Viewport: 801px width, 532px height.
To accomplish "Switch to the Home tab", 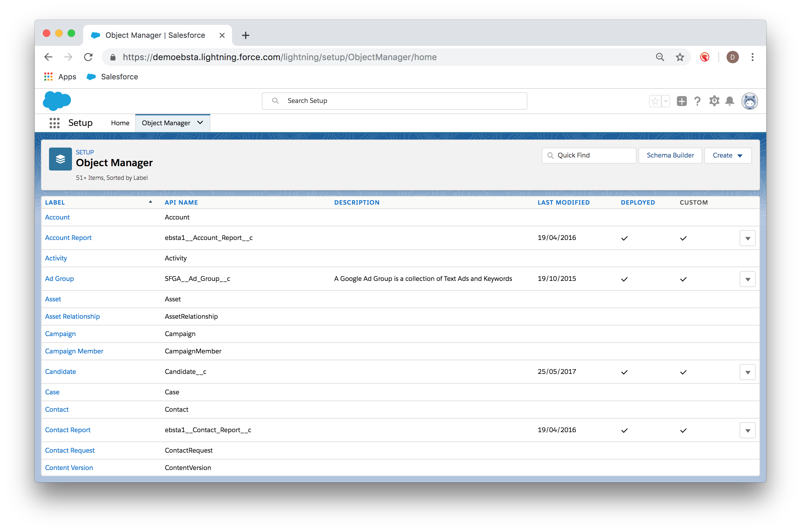I will [x=120, y=123].
